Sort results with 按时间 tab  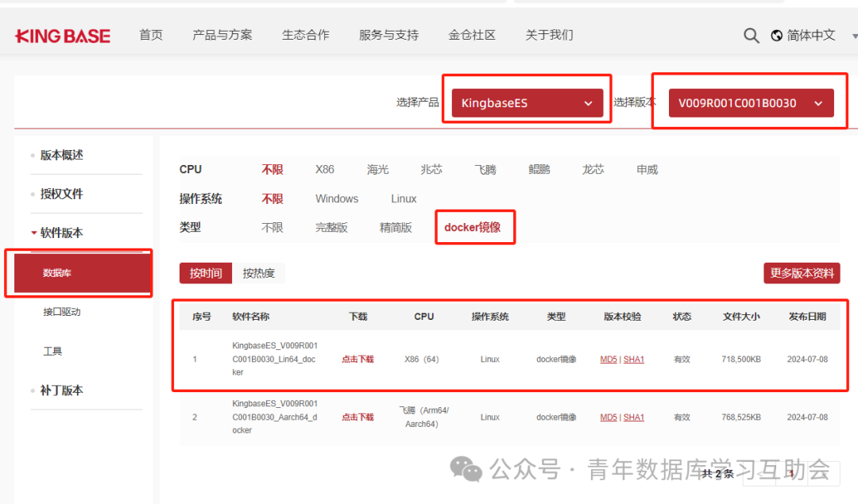coord(206,273)
